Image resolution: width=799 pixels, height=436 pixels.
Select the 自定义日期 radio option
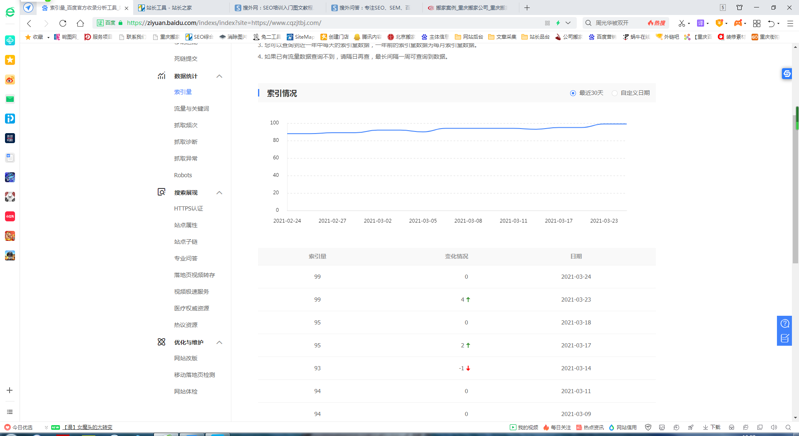[x=615, y=93]
